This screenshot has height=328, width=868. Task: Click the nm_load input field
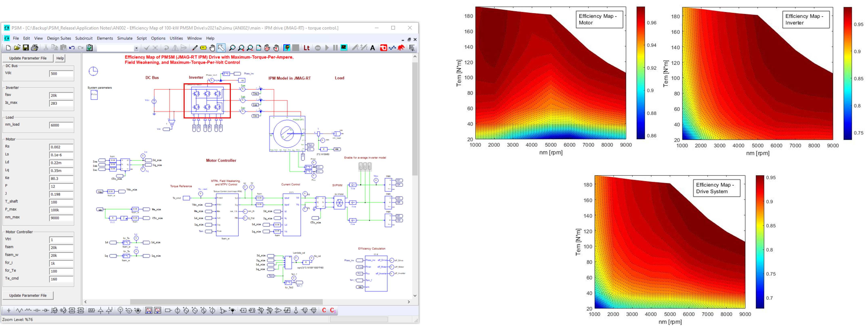[61, 125]
